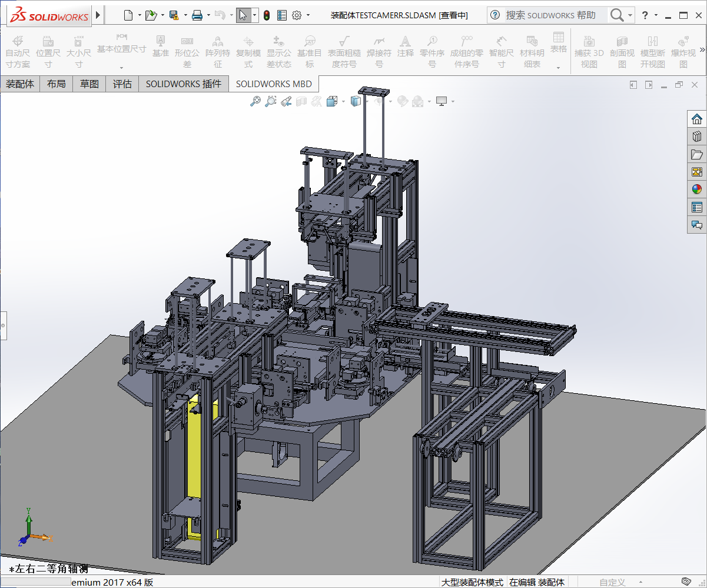Click the Zoom to Fit magnifier icon
Viewport: 707px width, 588px height.
coord(255,101)
